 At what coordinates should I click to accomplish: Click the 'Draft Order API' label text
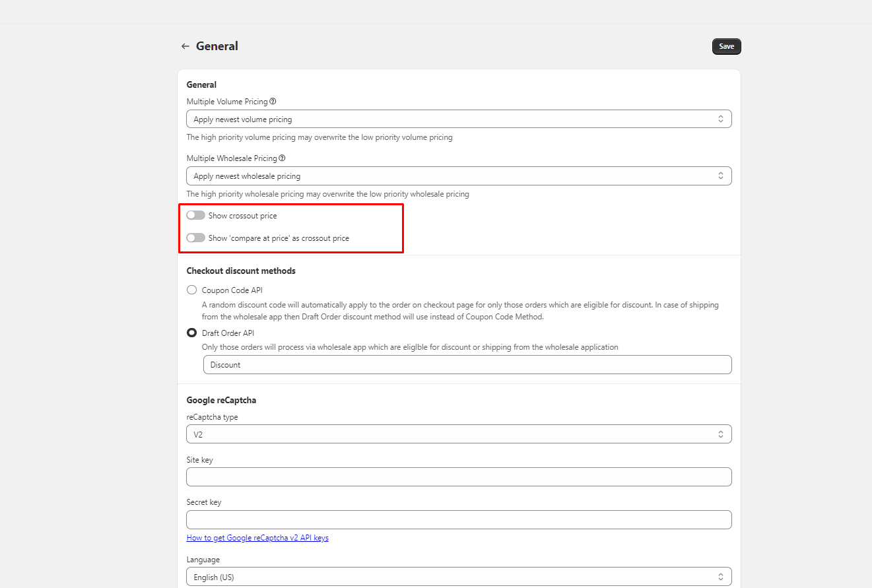(228, 333)
